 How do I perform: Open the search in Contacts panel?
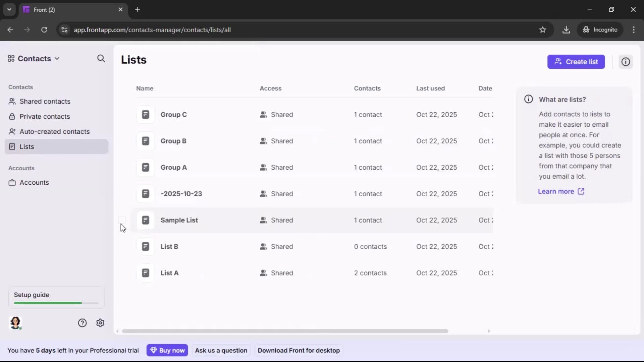point(101,58)
